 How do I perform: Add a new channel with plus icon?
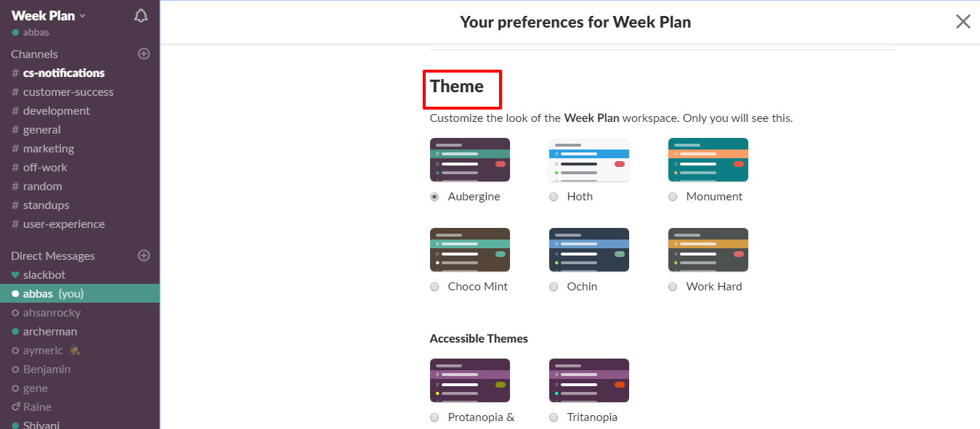click(x=144, y=54)
